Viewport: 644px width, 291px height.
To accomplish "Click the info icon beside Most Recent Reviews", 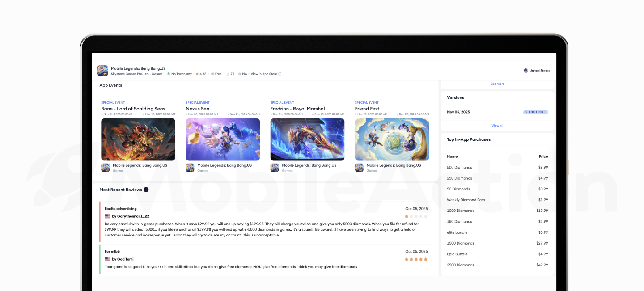I will (x=146, y=190).
